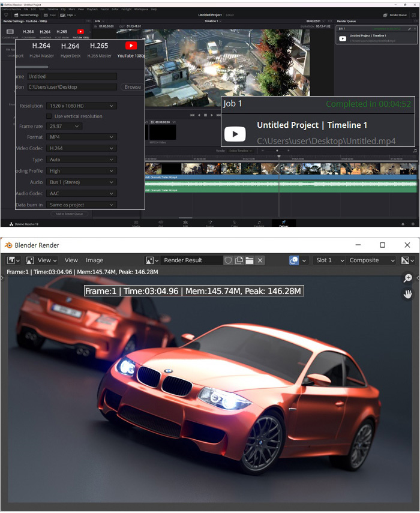Click Blender display channels icon
This screenshot has height=513, width=420.
(294, 260)
